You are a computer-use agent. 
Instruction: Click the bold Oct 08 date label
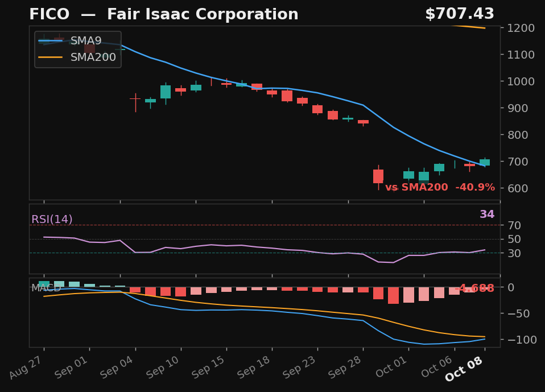[464, 369]
